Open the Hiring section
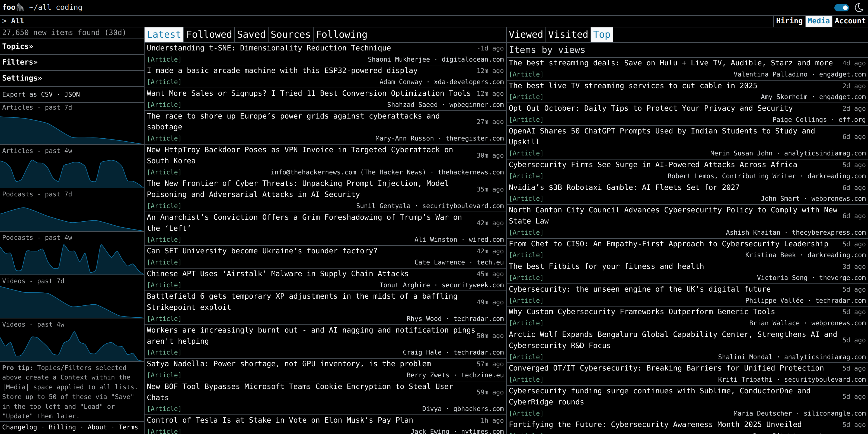Viewport: 868px width, 434px height. [x=789, y=21]
